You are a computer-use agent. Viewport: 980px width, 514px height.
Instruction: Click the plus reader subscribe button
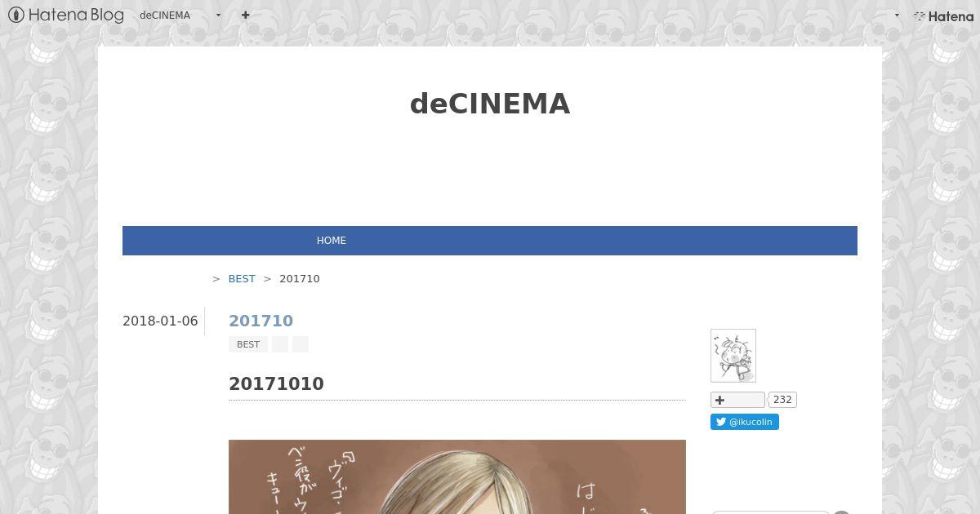pos(737,400)
